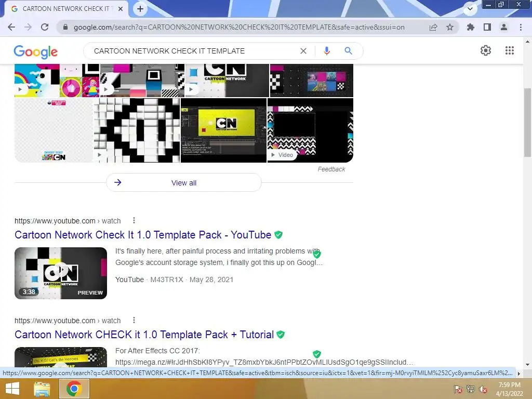
Task: Go to Google home via logo
Action: 36,51
